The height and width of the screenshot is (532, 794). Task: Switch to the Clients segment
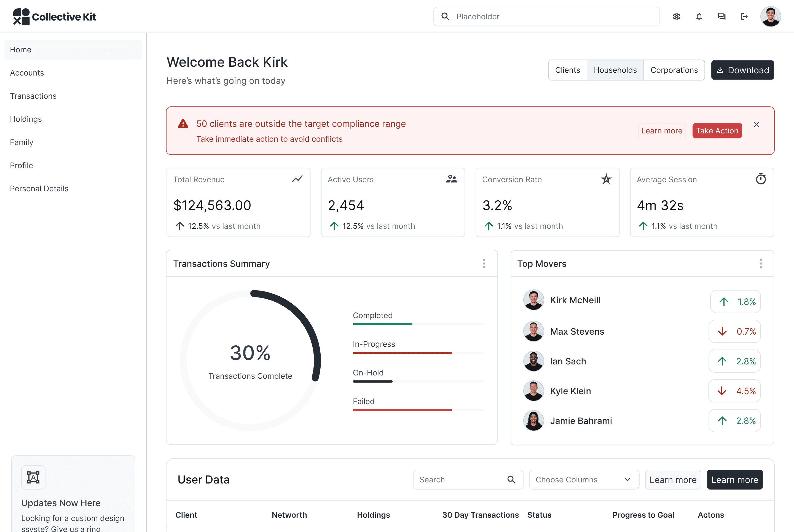(x=567, y=70)
